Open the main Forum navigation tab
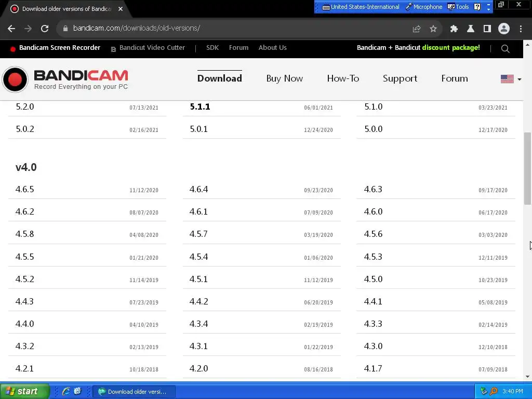Viewport: 532px width, 399px height. coord(454,78)
